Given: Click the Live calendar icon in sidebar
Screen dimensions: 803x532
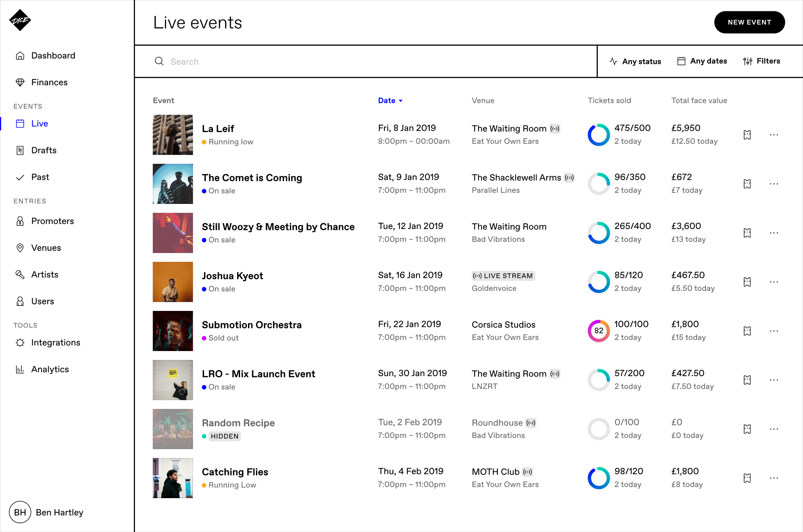Looking at the screenshot, I should coord(20,123).
